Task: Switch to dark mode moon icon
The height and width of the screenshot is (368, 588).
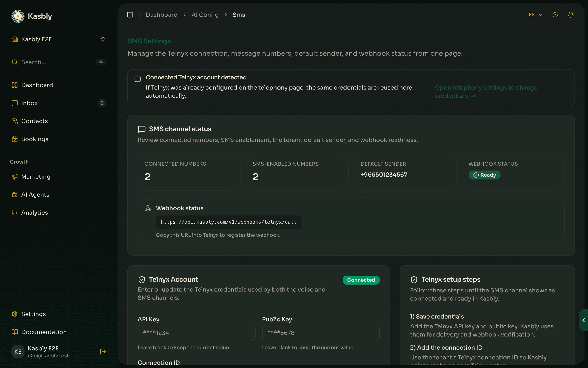Action: (555, 15)
